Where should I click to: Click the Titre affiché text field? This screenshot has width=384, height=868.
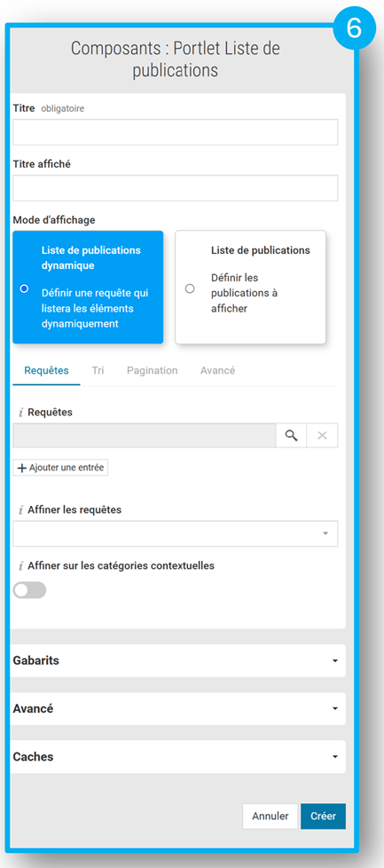[x=175, y=188]
